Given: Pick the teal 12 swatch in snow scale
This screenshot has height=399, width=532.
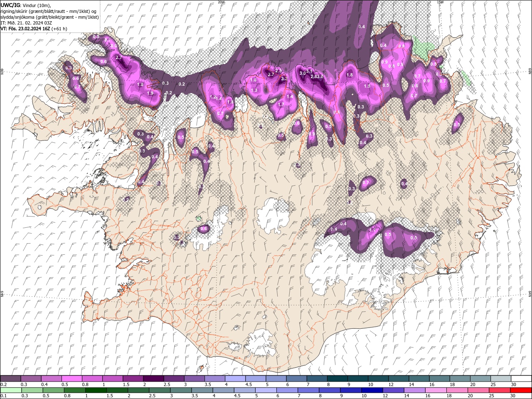Looking at the screenshot, I should click(399, 379).
